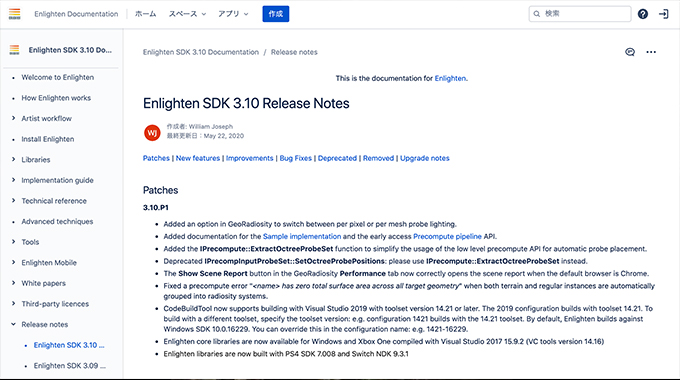The width and height of the screenshot is (680, 380).
Task: Open Artist workflow page link
Action: [46, 118]
